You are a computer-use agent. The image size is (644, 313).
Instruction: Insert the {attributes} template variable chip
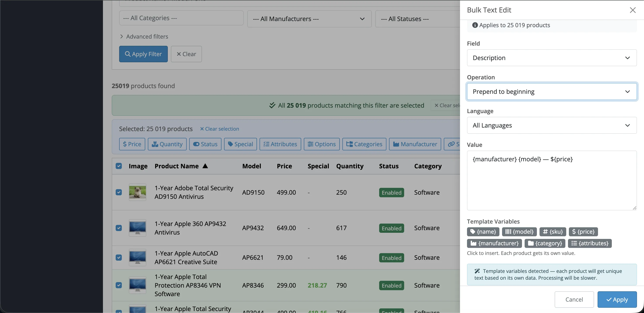590,243
